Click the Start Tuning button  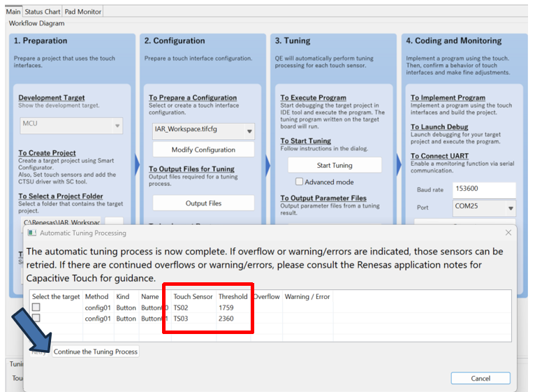pyautogui.click(x=335, y=166)
